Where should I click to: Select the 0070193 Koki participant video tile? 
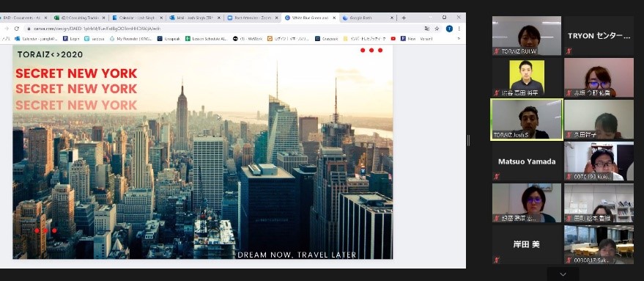point(599,161)
